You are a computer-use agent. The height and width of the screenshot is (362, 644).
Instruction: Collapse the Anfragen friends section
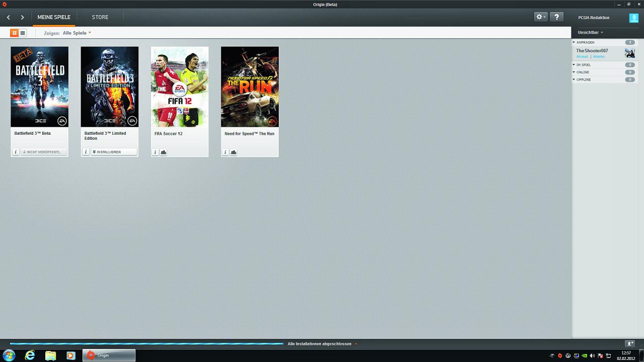(574, 42)
